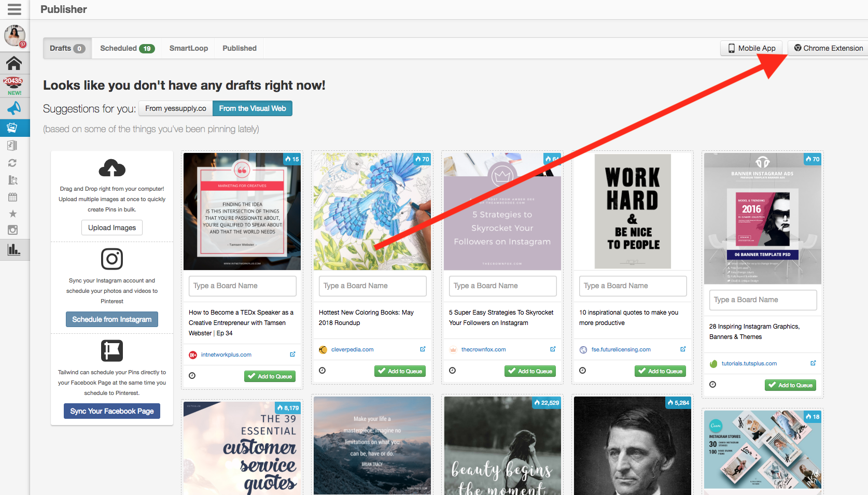Open the Published tab
The image size is (868, 495).
(x=240, y=48)
